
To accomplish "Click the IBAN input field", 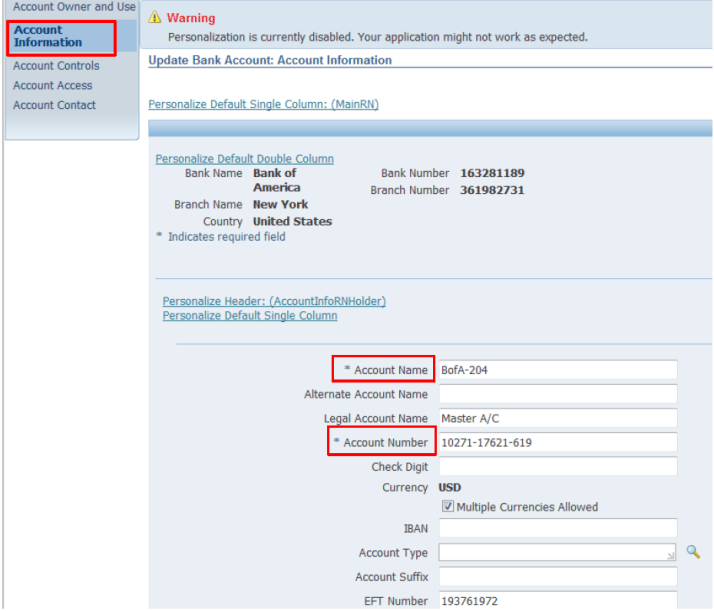I will (x=557, y=528).
